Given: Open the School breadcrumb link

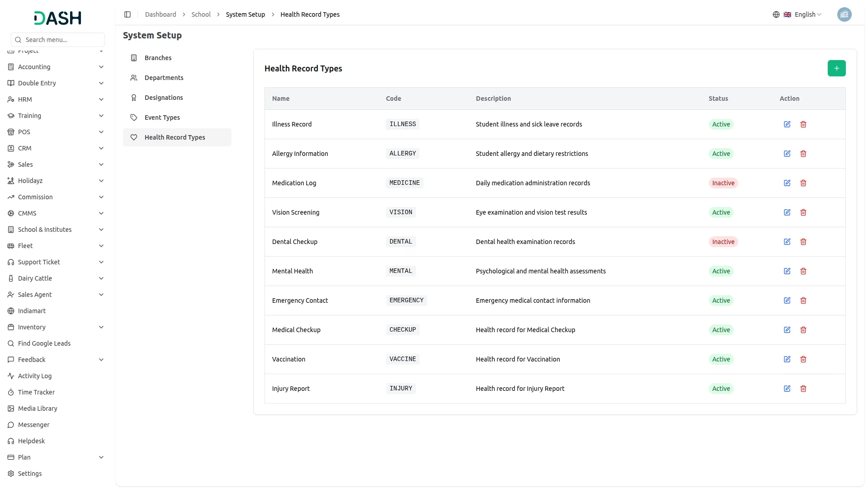Looking at the screenshot, I should (x=201, y=14).
